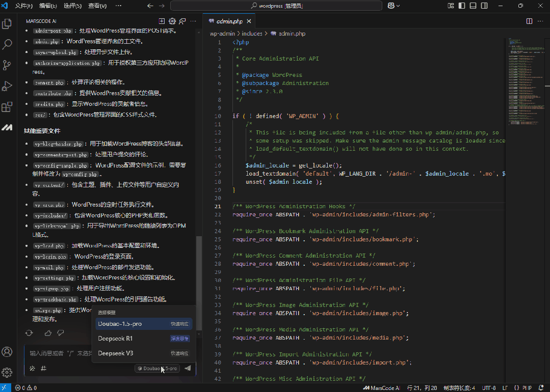Open the Source Control view

(7, 65)
